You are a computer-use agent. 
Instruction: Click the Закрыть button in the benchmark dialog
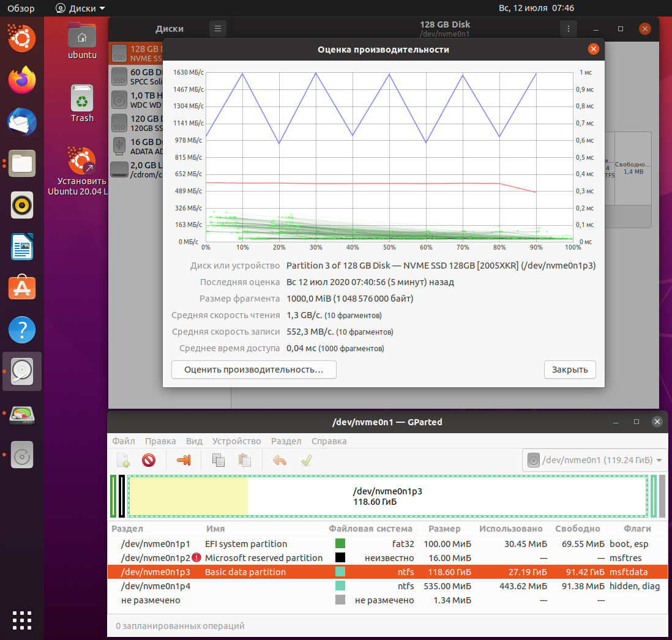[570, 370]
